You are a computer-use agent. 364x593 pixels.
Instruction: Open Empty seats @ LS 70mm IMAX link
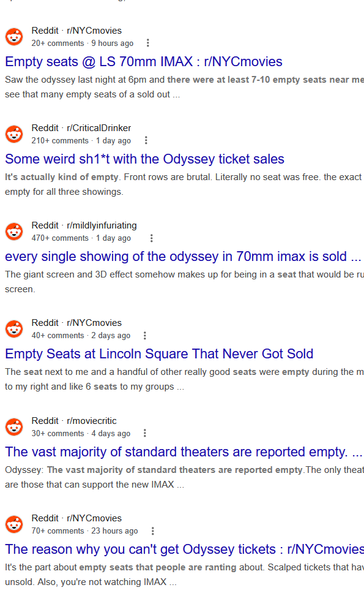coord(144,62)
